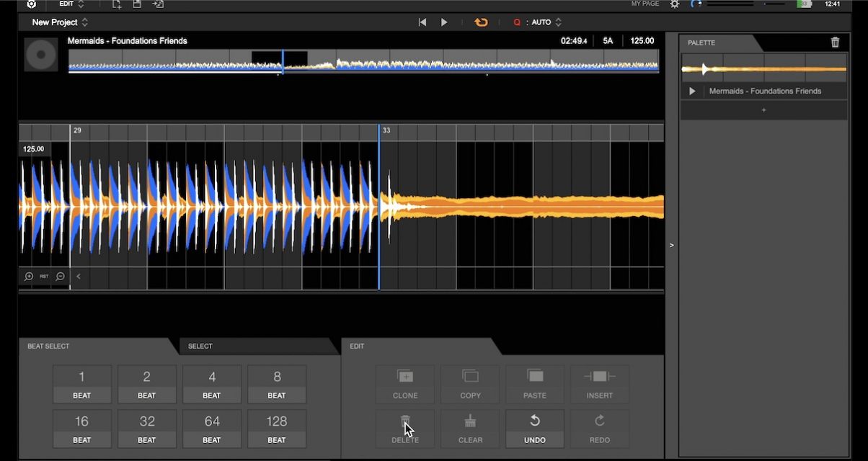Select the 16 BEAT button
This screenshot has height=461, width=868.
pos(81,428)
